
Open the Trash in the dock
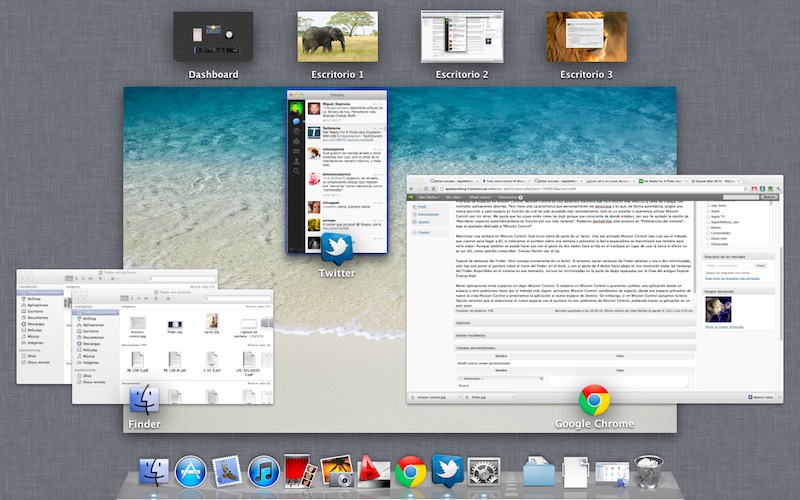click(x=649, y=471)
